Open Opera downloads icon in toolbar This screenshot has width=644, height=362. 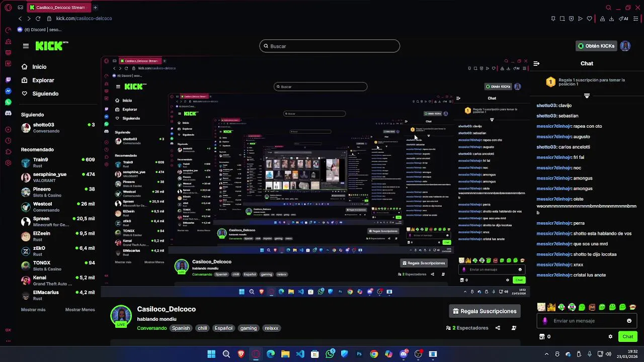[x=611, y=19]
